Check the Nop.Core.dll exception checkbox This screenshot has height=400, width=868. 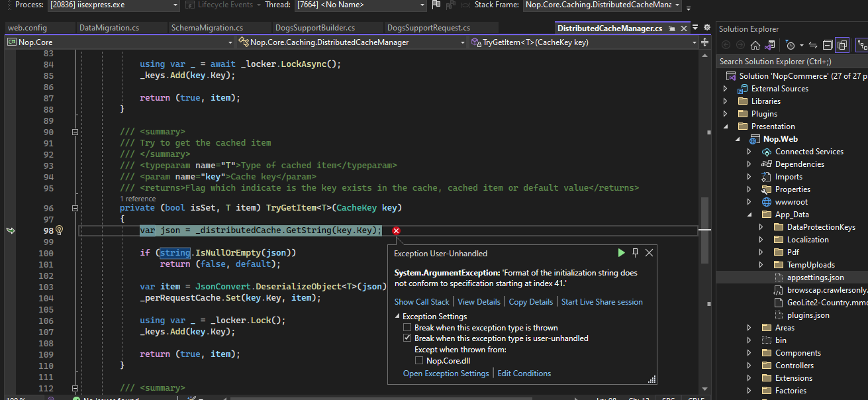click(419, 361)
